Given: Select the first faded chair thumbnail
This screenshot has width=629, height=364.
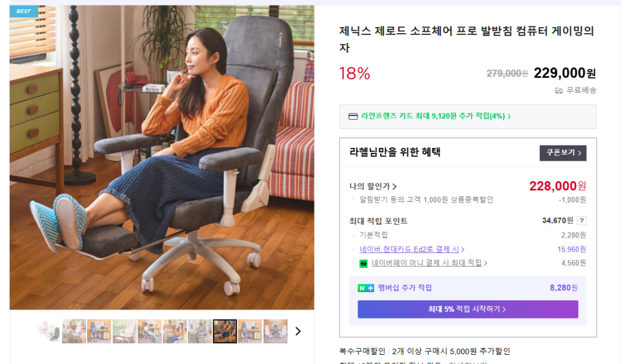Looking at the screenshot, I should 49,331.
